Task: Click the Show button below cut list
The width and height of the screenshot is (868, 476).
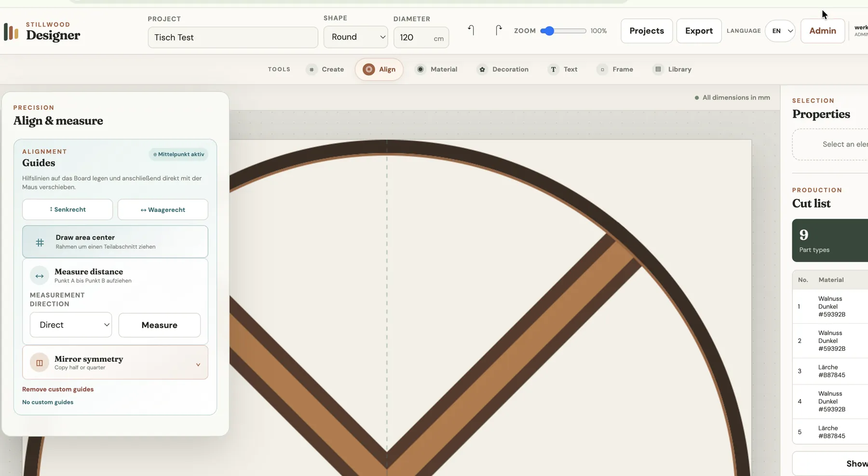Action: [x=830, y=463]
